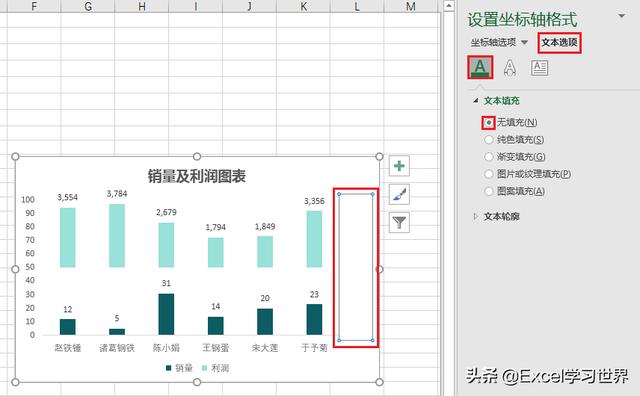
Task: Open the 坐标轴选项 dropdown arrow
Action: pyautogui.click(x=524, y=42)
